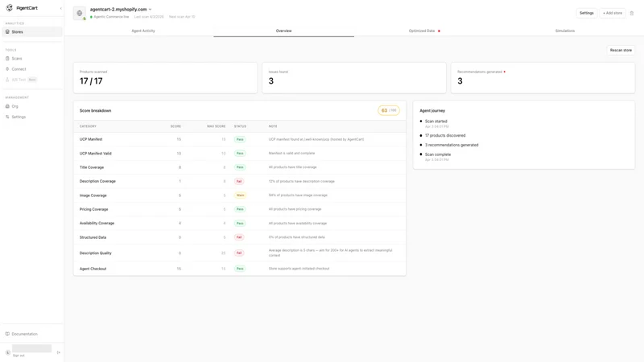Open the agentcart-2.myshopify.com store dropdown
Image resolution: width=644 pixels, height=362 pixels.
point(121,9)
